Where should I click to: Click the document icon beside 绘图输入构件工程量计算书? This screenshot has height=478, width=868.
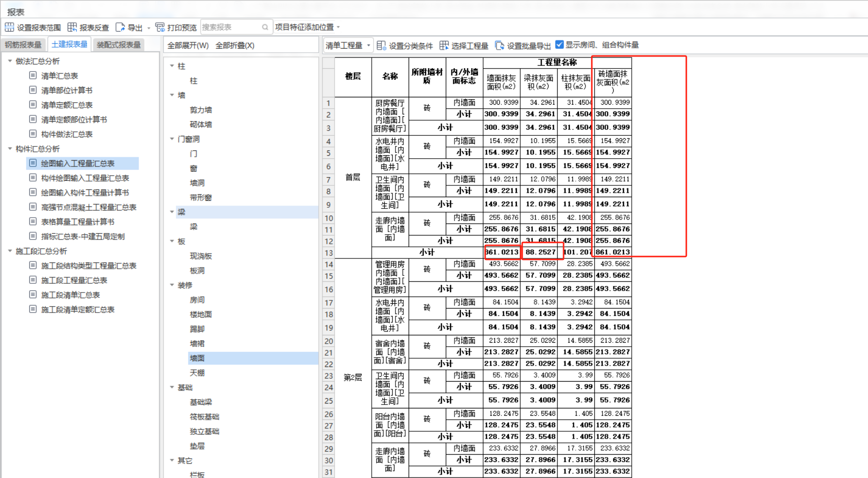[33, 192]
